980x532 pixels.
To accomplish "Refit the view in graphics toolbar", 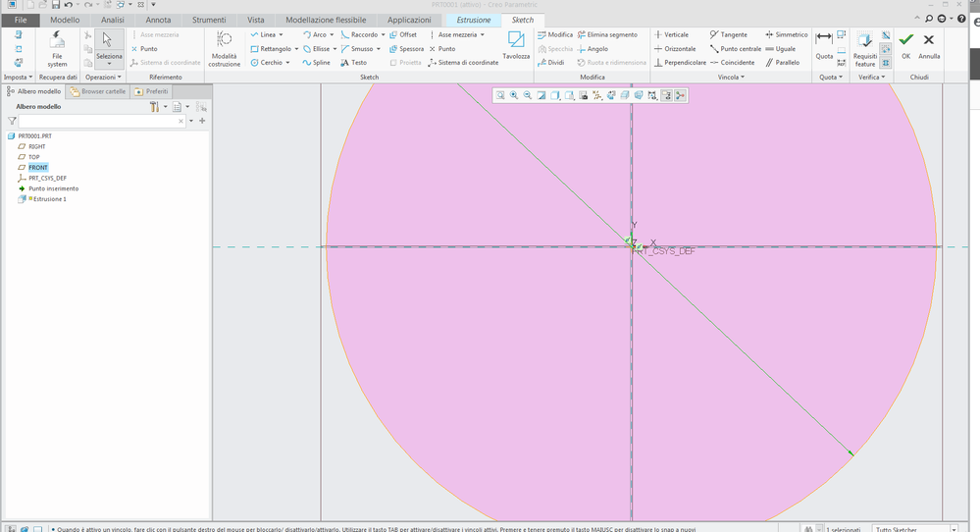I will coord(500,95).
